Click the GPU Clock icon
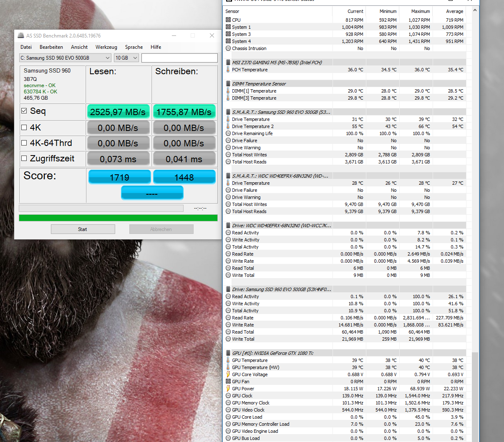 pos(228,395)
